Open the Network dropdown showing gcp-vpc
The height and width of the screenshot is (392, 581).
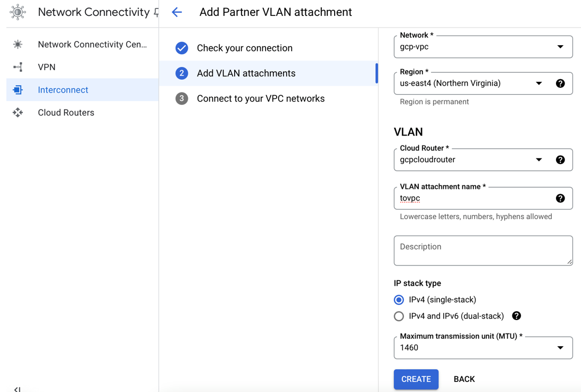pos(483,47)
